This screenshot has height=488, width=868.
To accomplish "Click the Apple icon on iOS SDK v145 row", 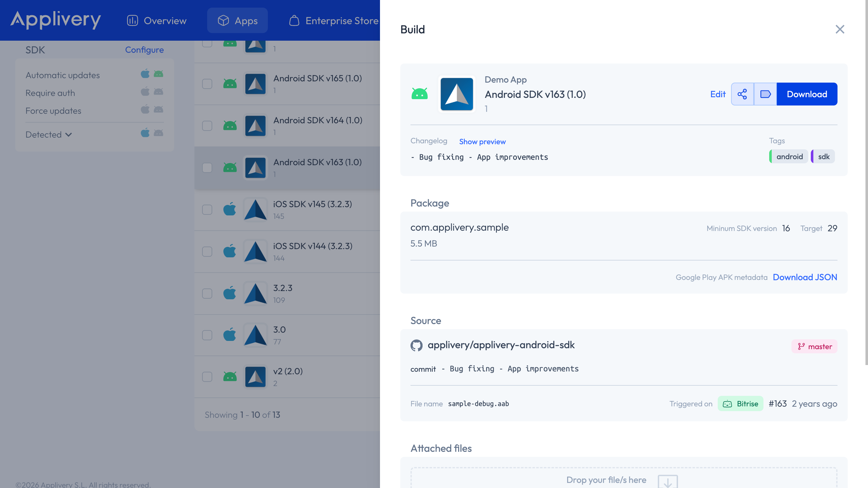I will coord(229,209).
